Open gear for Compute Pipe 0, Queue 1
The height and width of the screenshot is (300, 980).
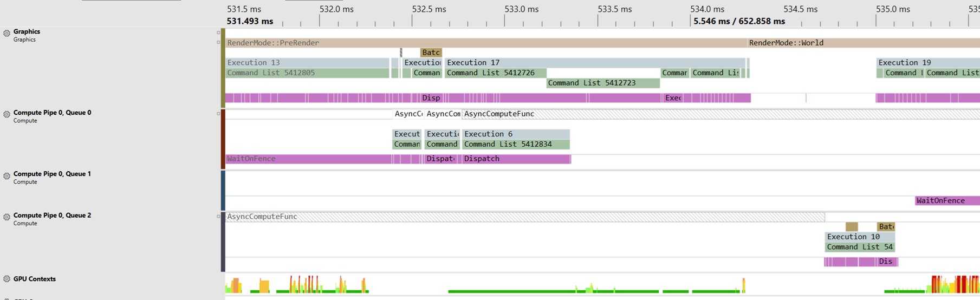pos(7,176)
